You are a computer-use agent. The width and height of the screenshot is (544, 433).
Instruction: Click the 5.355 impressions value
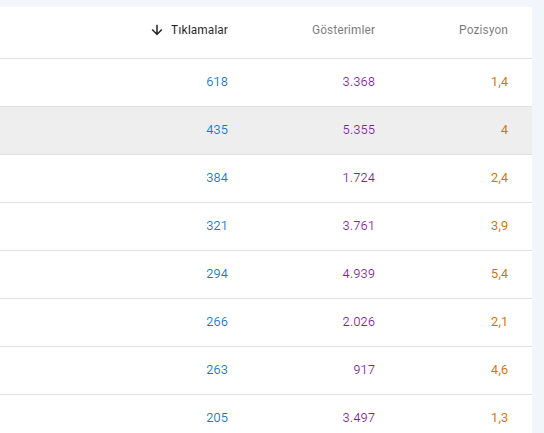coord(359,130)
